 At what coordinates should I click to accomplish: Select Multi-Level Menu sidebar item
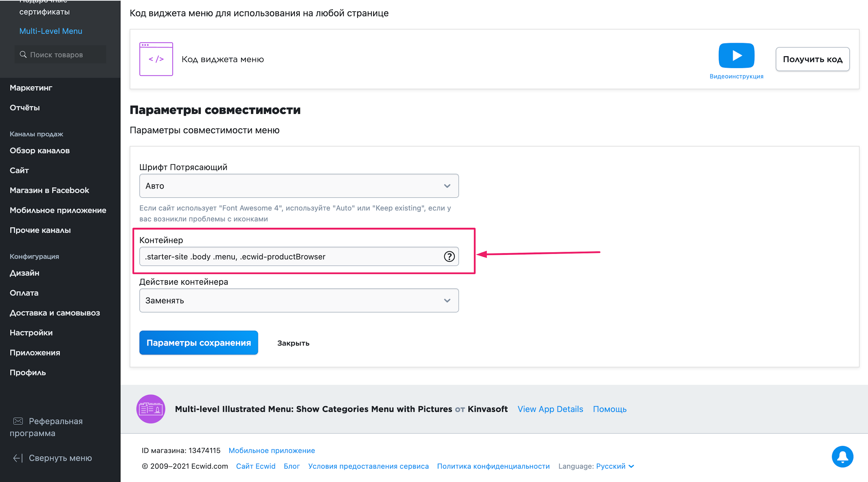[51, 31]
